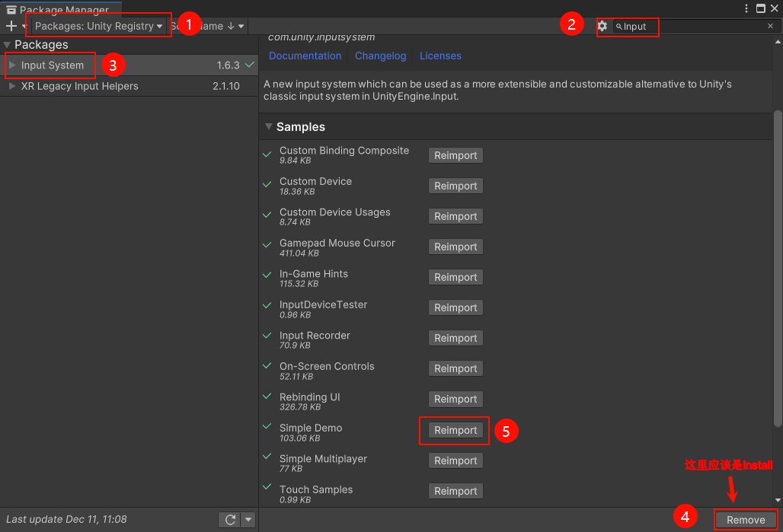This screenshot has height=532, width=783.
Task: Reimport the Custom Device sample
Action: 455,186
